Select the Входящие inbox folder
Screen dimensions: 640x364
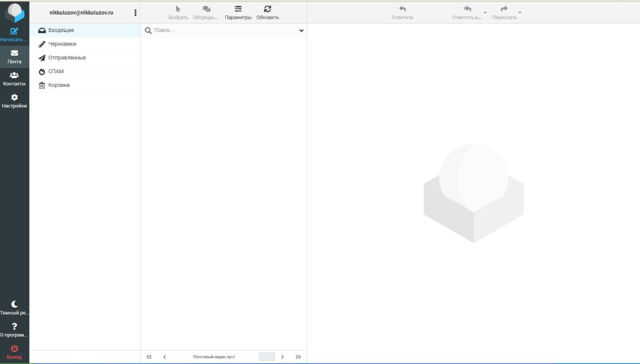[85, 30]
